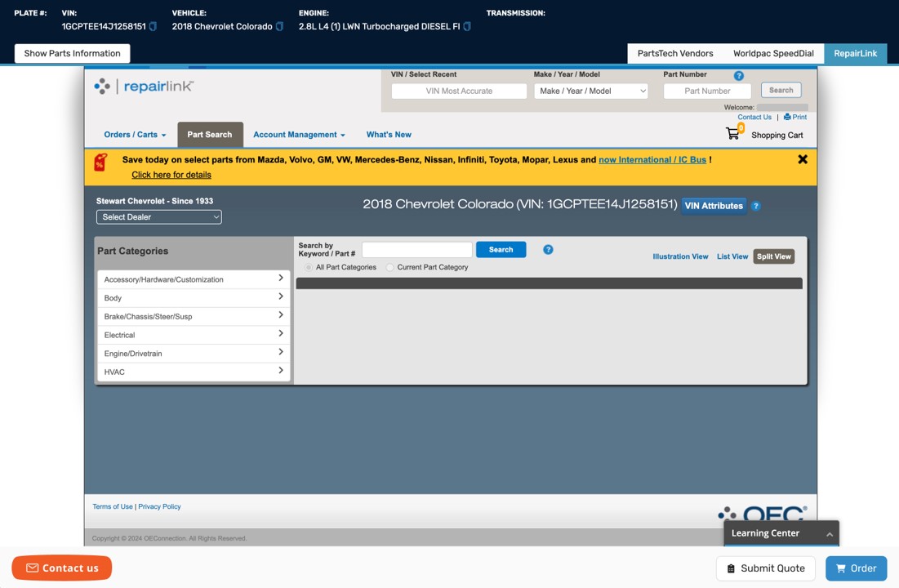Focus the Search by Keyword / Part # field
Screen dimensions: 899x588
click(416, 250)
